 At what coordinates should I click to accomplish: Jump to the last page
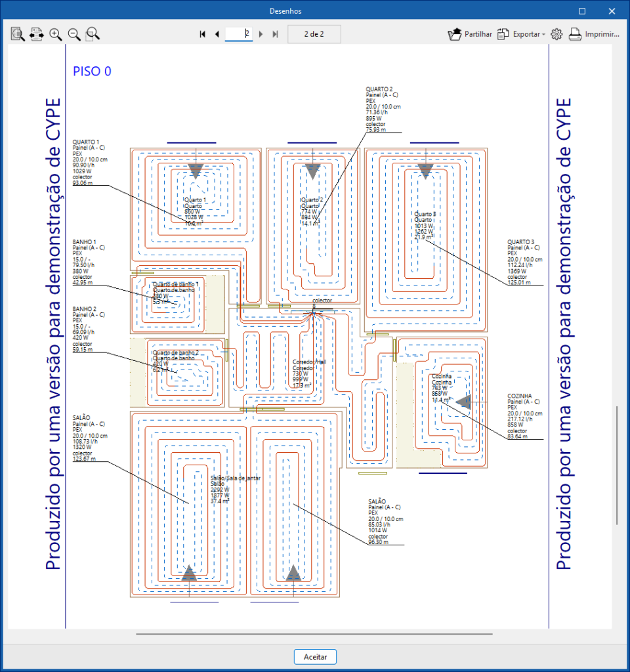click(x=275, y=34)
